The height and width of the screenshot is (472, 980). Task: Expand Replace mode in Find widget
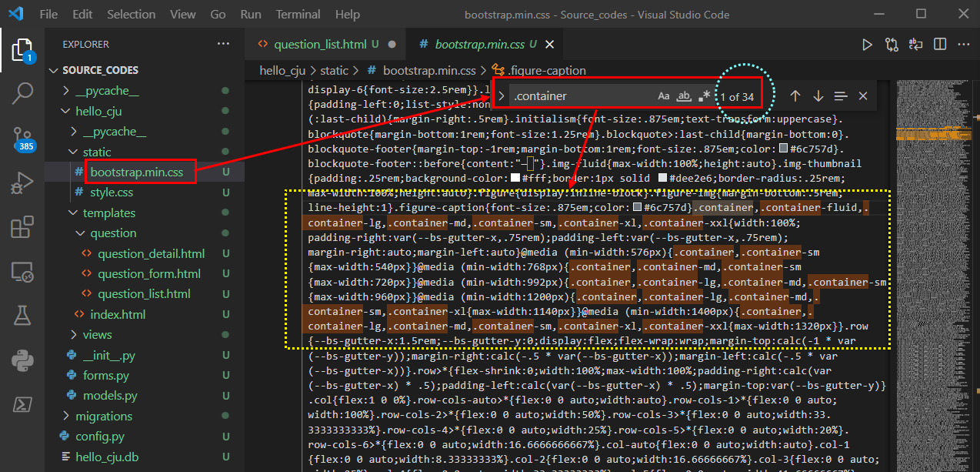coord(501,96)
